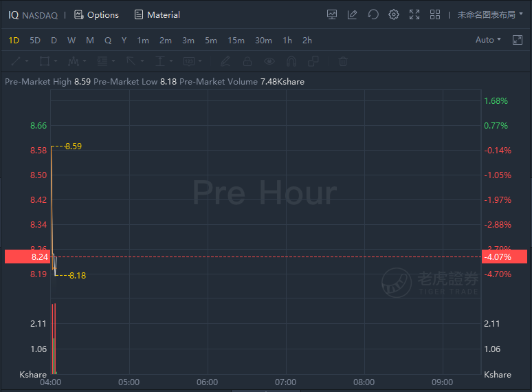532x392 pixels.
Task: Expand the wave pattern dropdown arrow
Action: click(x=85, y=61)
